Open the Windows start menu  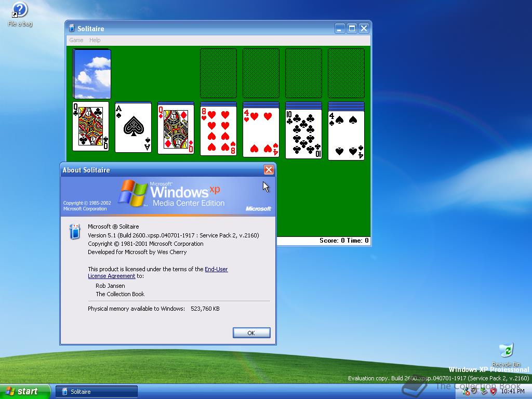click(24, 392)
